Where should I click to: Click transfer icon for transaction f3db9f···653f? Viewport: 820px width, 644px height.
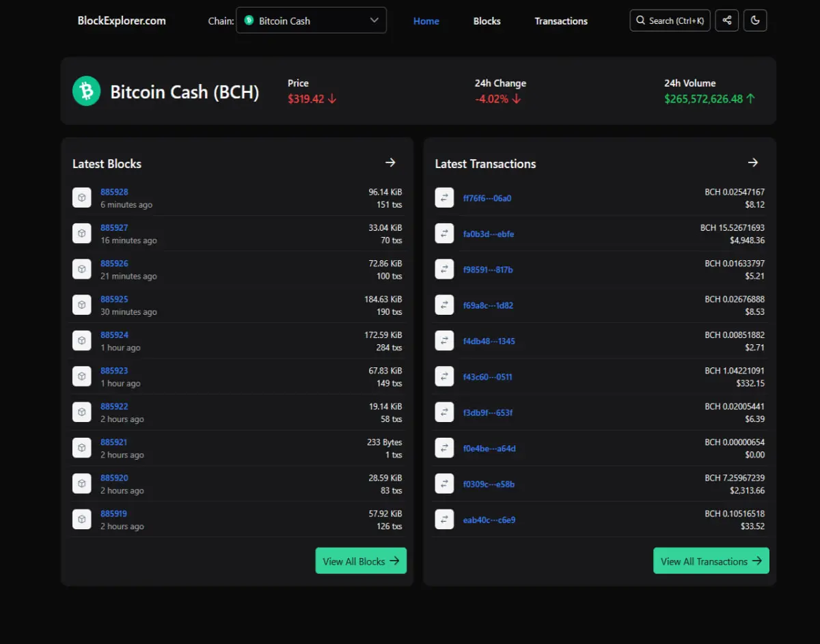444,412
